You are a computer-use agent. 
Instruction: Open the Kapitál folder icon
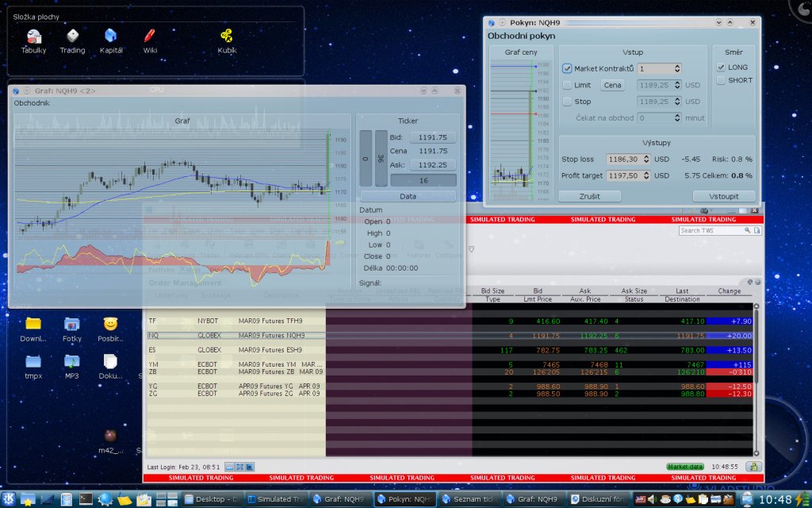[x=111, y=41]
